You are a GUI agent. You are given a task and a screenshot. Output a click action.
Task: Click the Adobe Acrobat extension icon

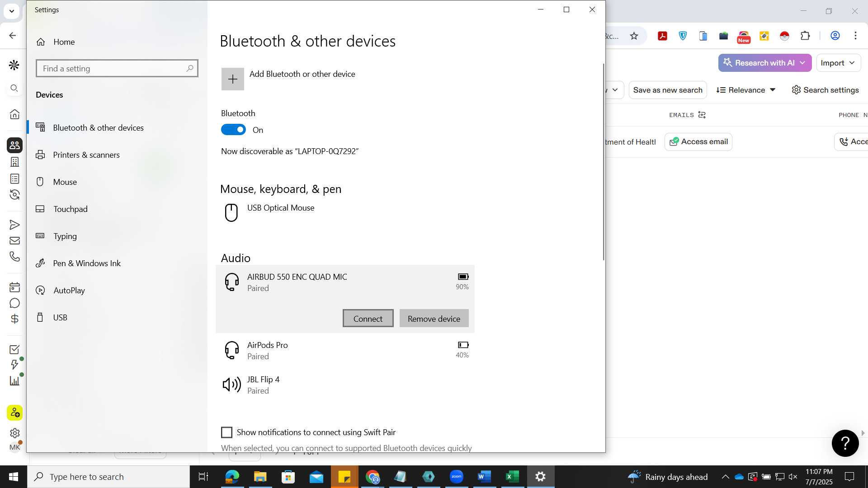point(662,36)
